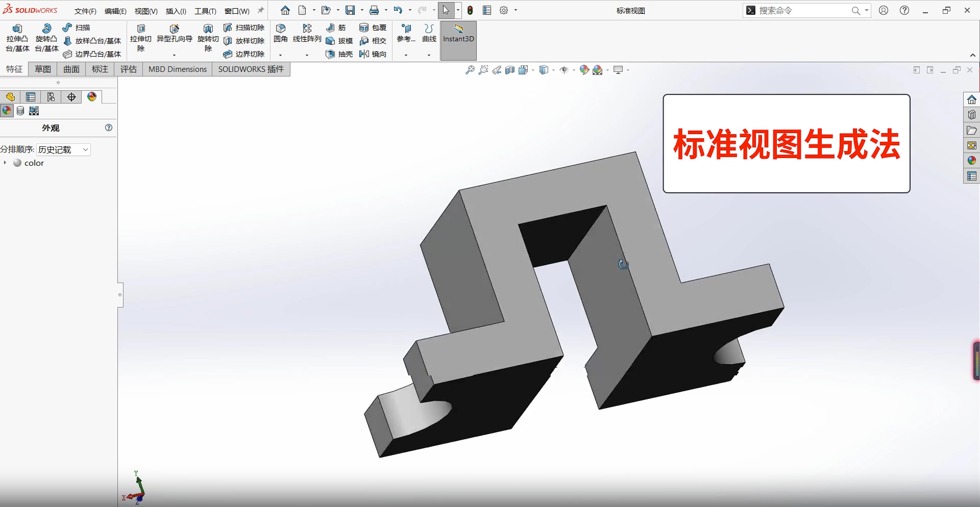The image size is (980, 507).
Task: Show the decals view in DisplayManager
Action: tap(20, 111)
